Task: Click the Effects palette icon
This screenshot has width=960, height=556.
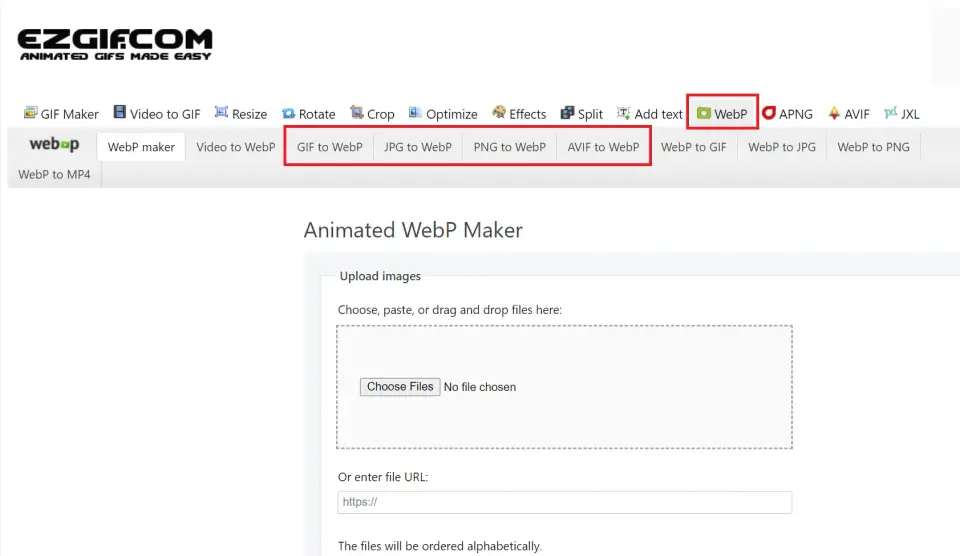Action: pos(499,112)
